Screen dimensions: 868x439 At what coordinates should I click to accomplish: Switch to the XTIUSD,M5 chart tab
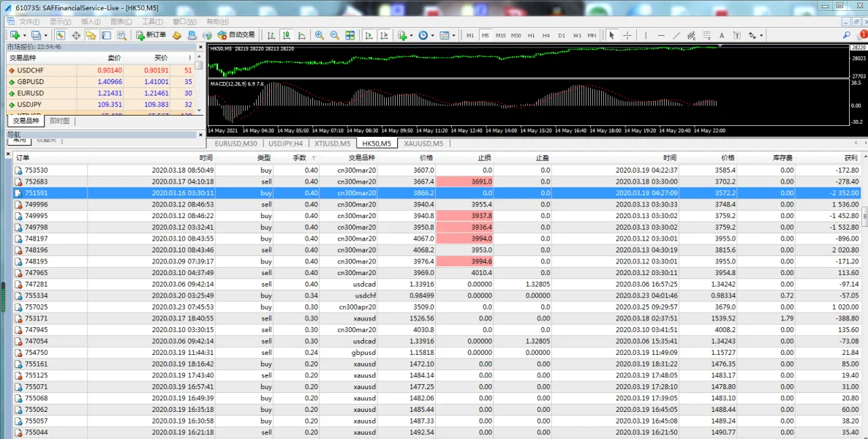click(333, 143)
